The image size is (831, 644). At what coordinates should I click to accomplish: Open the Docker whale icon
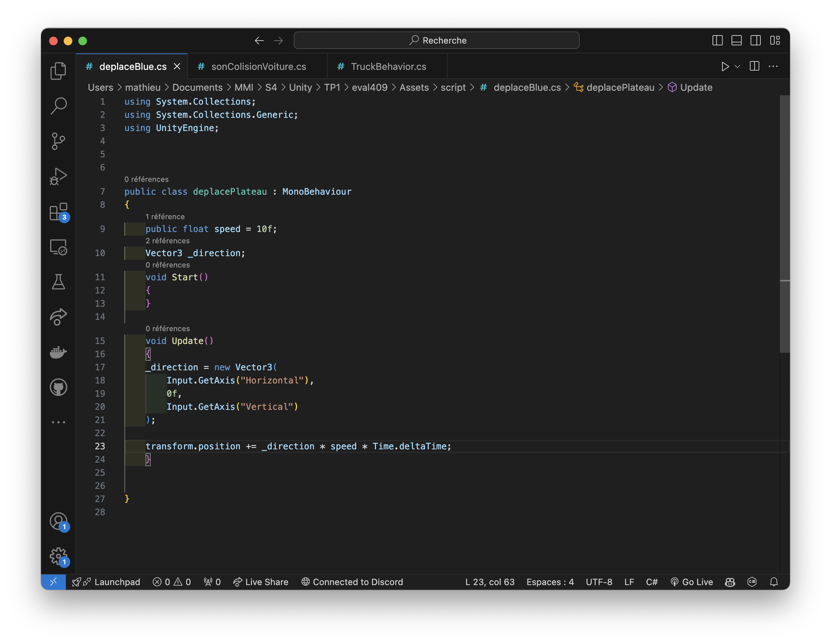tap(58, 352)
